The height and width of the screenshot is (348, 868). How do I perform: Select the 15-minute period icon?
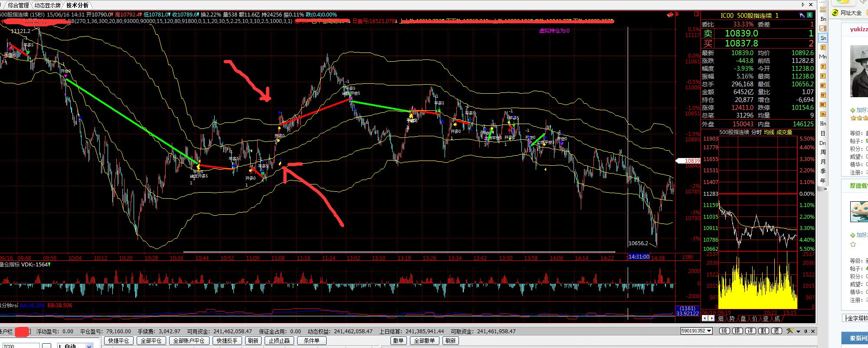pos(823,95)
